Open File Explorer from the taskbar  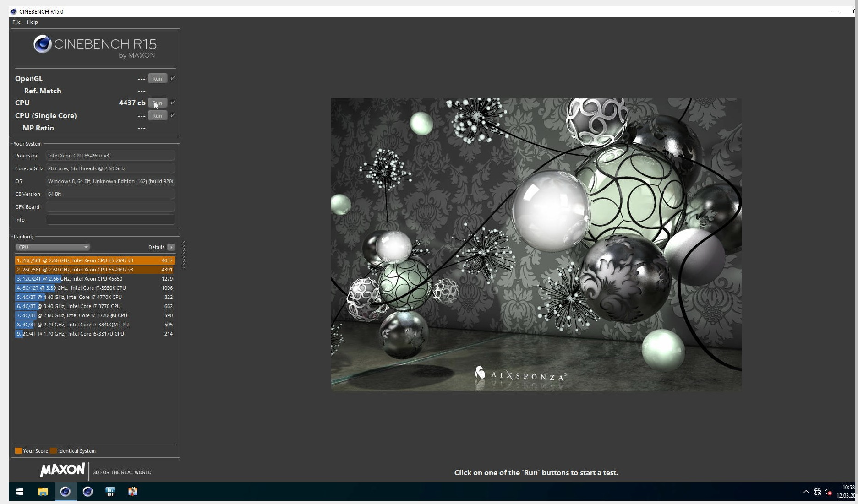[x=43, y=492]
